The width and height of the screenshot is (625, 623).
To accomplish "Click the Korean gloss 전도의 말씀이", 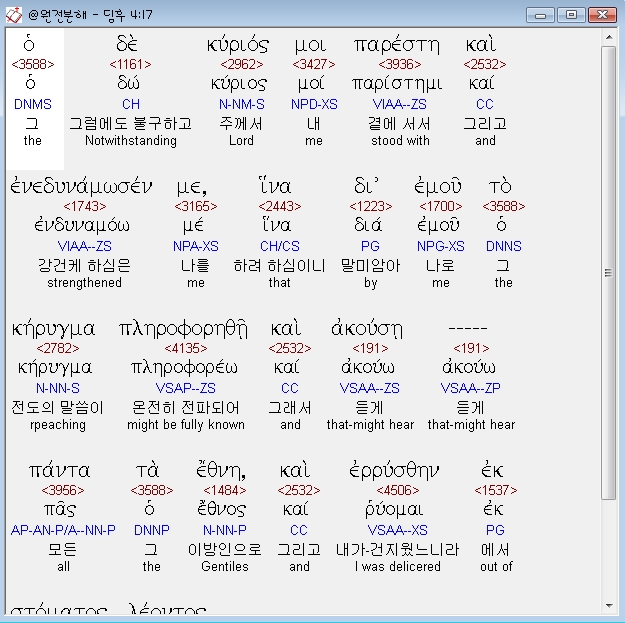I will click(x=58, y=407).
